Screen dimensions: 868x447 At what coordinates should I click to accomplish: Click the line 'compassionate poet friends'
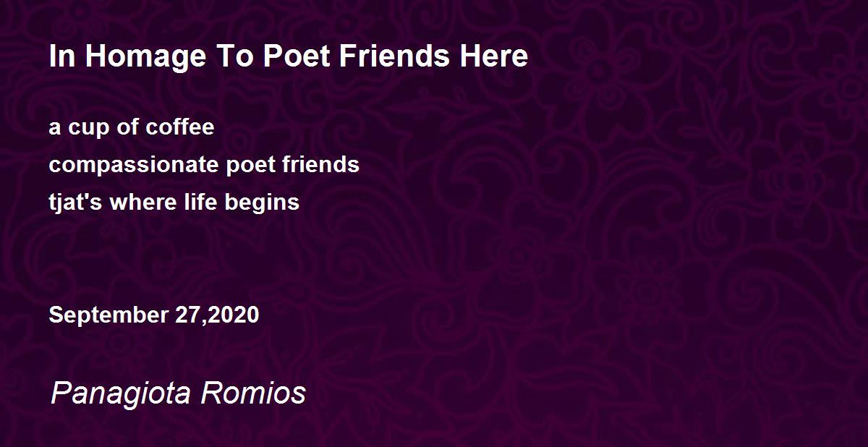tap(204, 165)
